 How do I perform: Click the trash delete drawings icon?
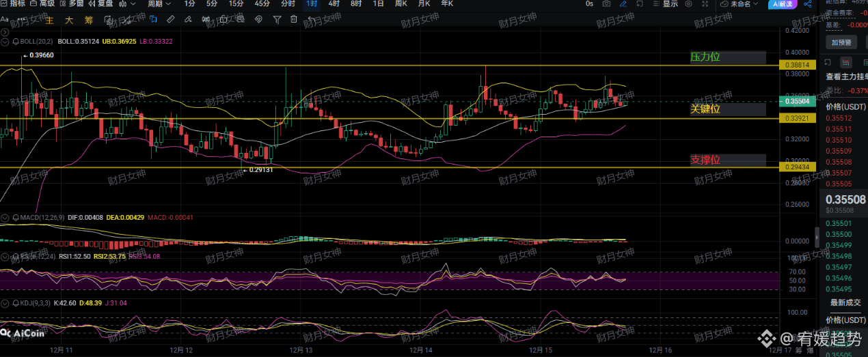point(293,19)
